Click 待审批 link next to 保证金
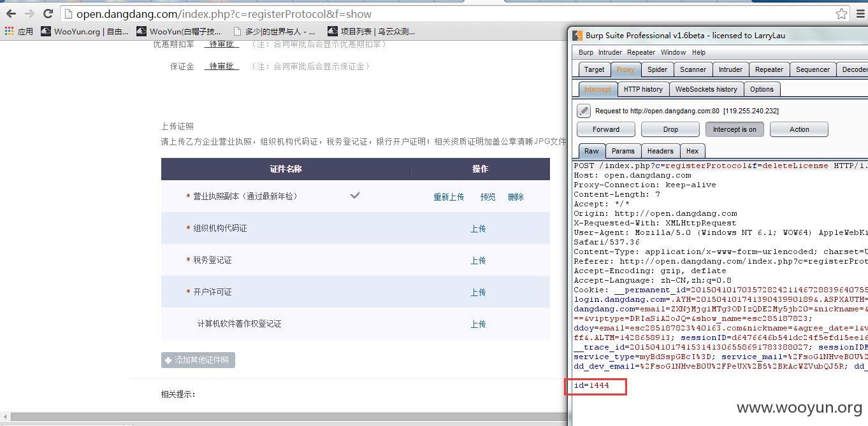868x426 pixels. coord(221,66)
